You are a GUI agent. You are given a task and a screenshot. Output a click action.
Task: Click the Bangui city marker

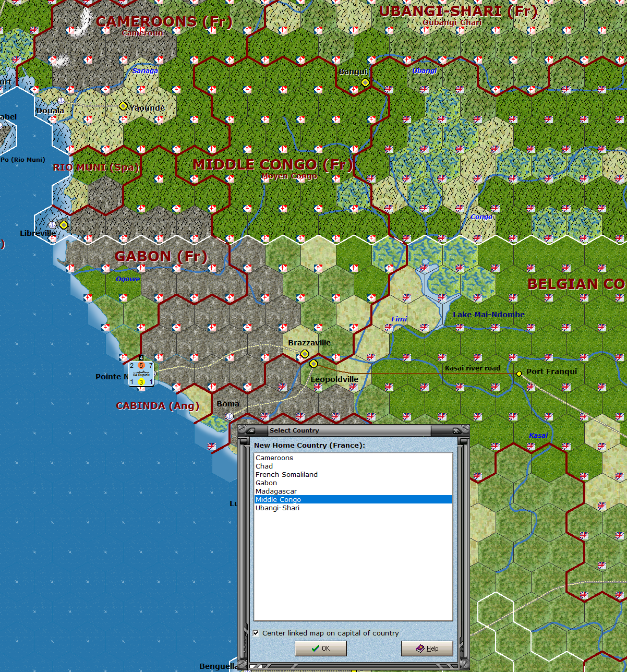tap(365, 82)
